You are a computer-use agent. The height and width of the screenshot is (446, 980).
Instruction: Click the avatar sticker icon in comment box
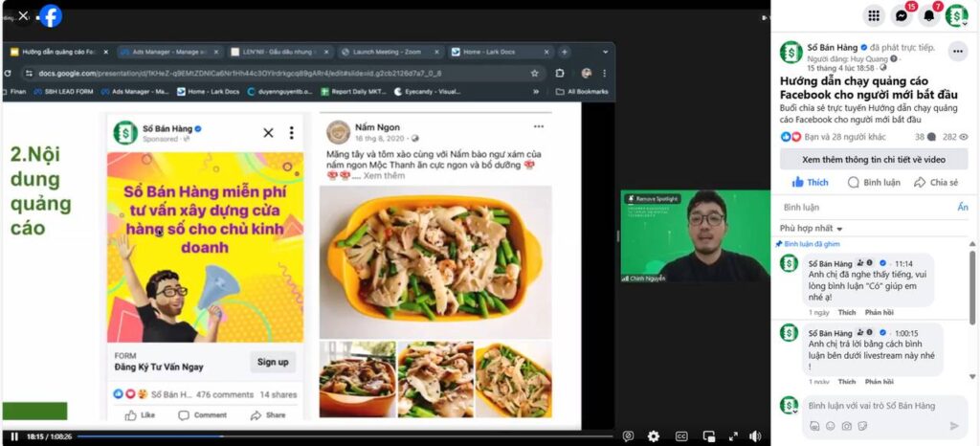(x=814, y=426)
